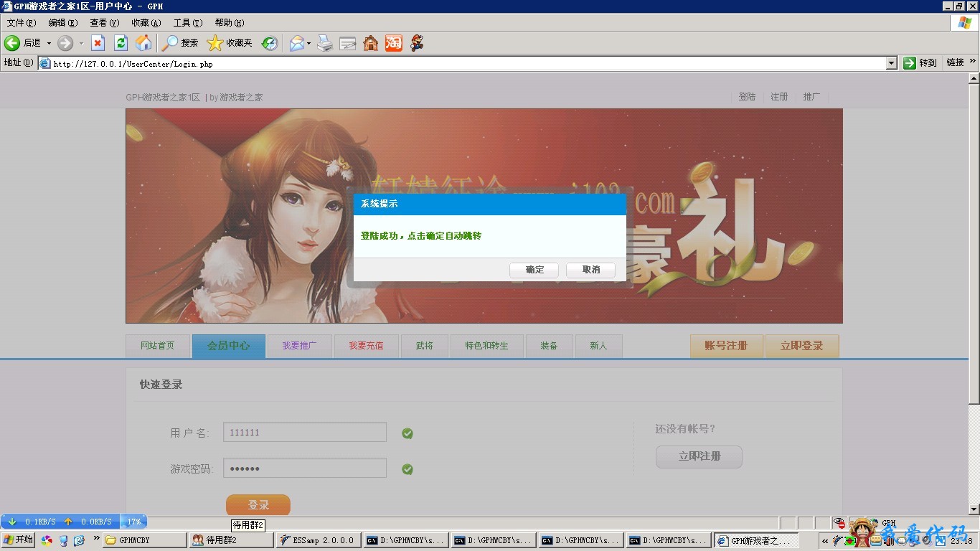Print the page with the printer icon
Viewport: 980px width, 551px height.
tap(325, 43)
